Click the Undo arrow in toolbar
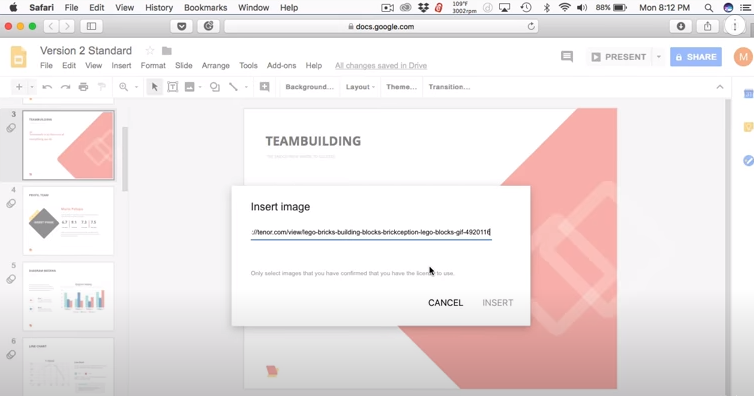This screenshot has width=754, height=396. click(x=47, y=87)
